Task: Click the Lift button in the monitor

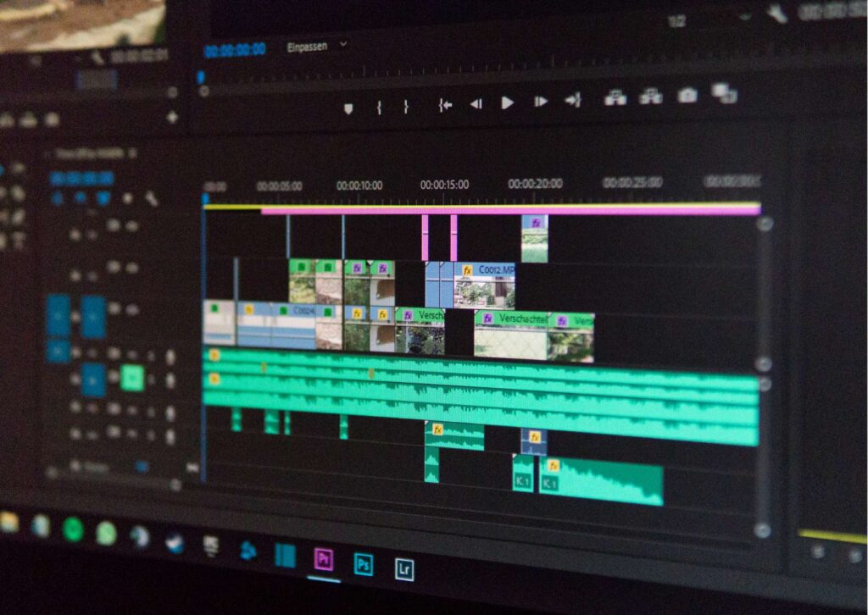Action: (x=615, y=98)
